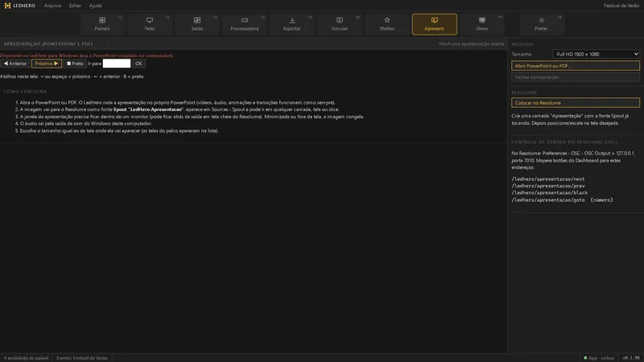Open the Processadora tab
This screenshot has height=362, width=644.
tap(245, 24)
